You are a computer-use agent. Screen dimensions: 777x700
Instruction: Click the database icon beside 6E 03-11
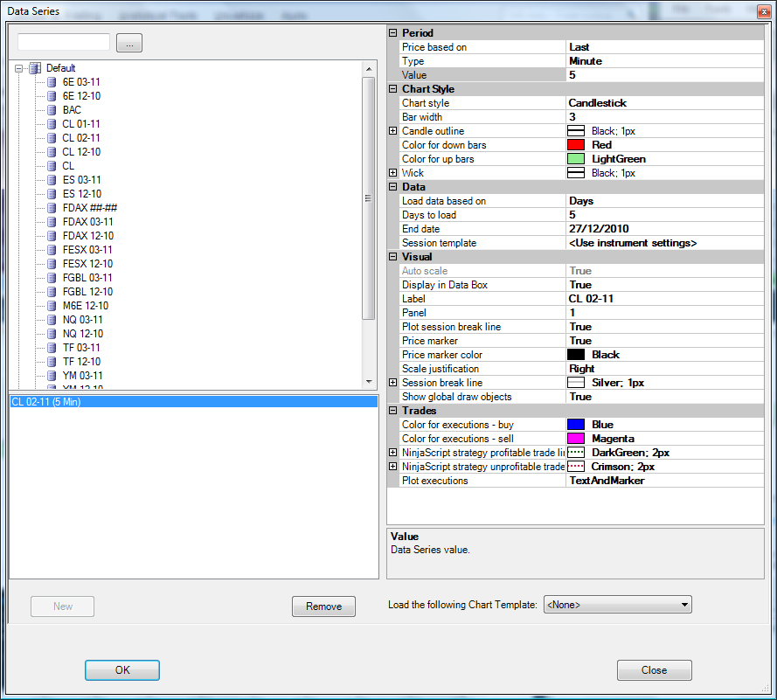52,82
